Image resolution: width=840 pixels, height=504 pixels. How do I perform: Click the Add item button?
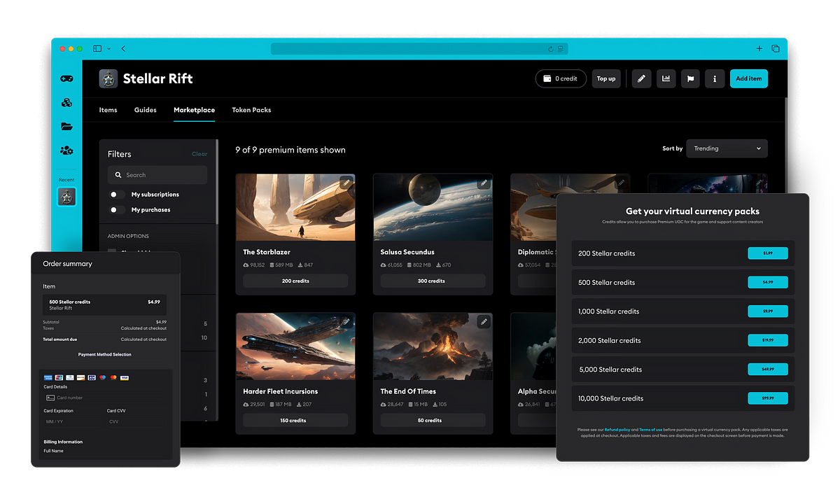click(x=748, y=78)
